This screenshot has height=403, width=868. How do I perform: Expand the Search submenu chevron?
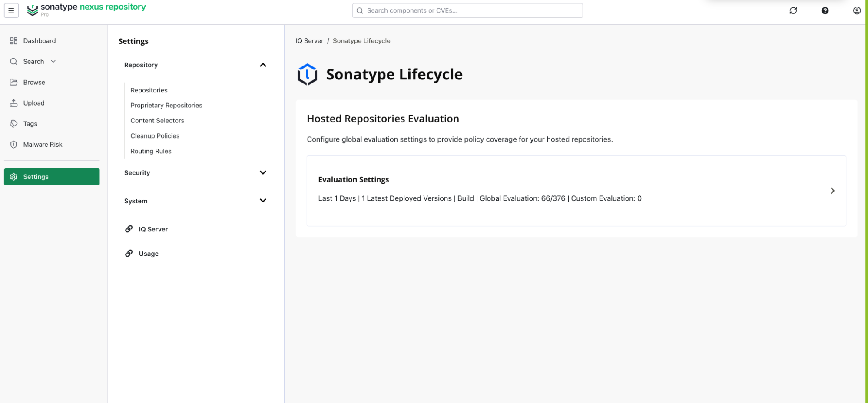(x=53, y=62)
